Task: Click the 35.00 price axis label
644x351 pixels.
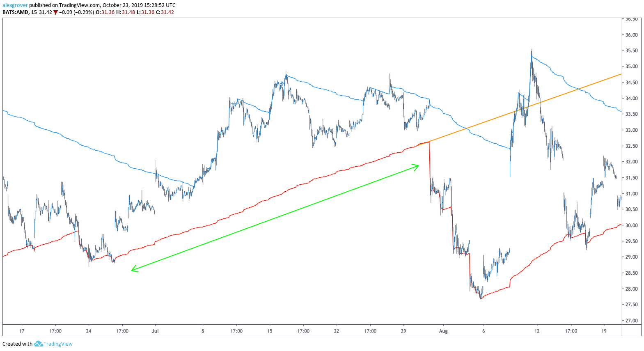Action: pos(632,67)
